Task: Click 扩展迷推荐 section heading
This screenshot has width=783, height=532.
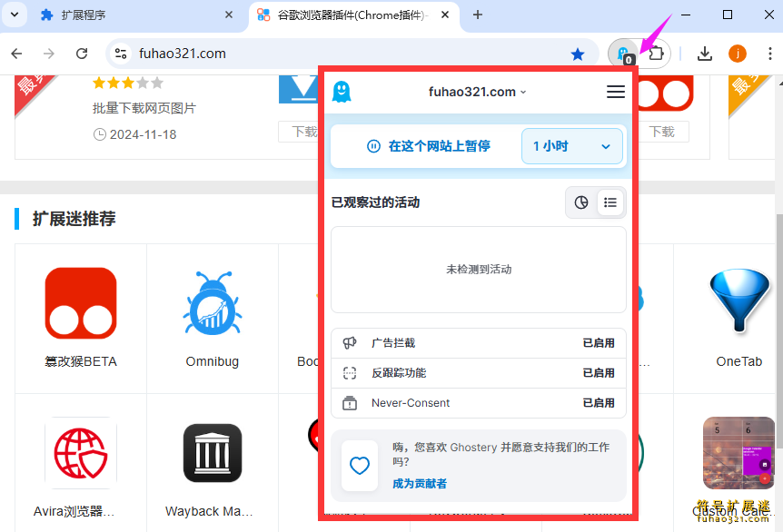Action: coord(74,219)
